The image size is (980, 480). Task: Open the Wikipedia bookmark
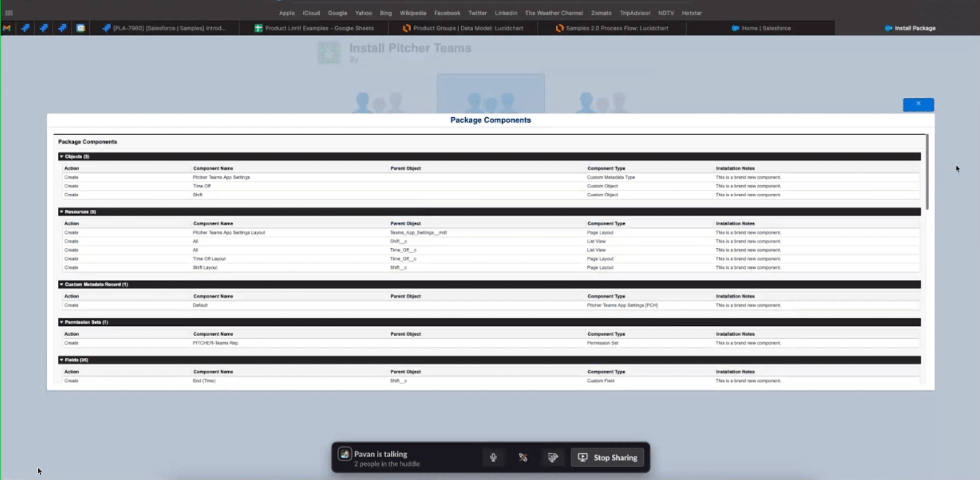[413, 13]
